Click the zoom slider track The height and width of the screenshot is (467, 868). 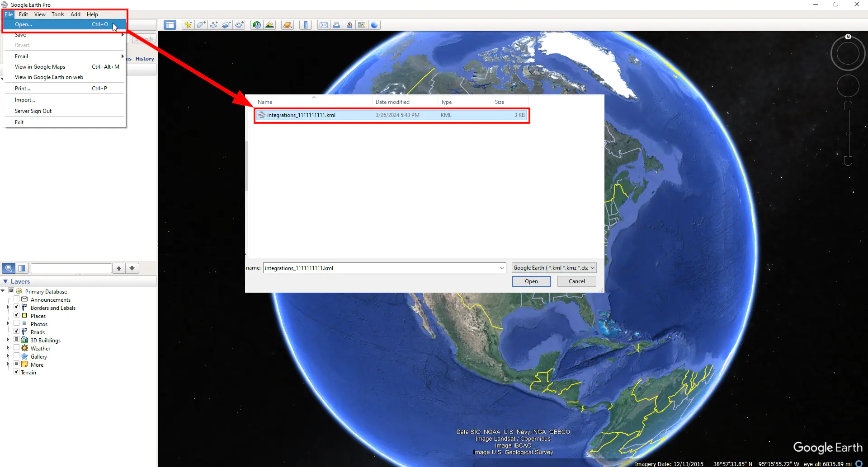pos(848,133)
